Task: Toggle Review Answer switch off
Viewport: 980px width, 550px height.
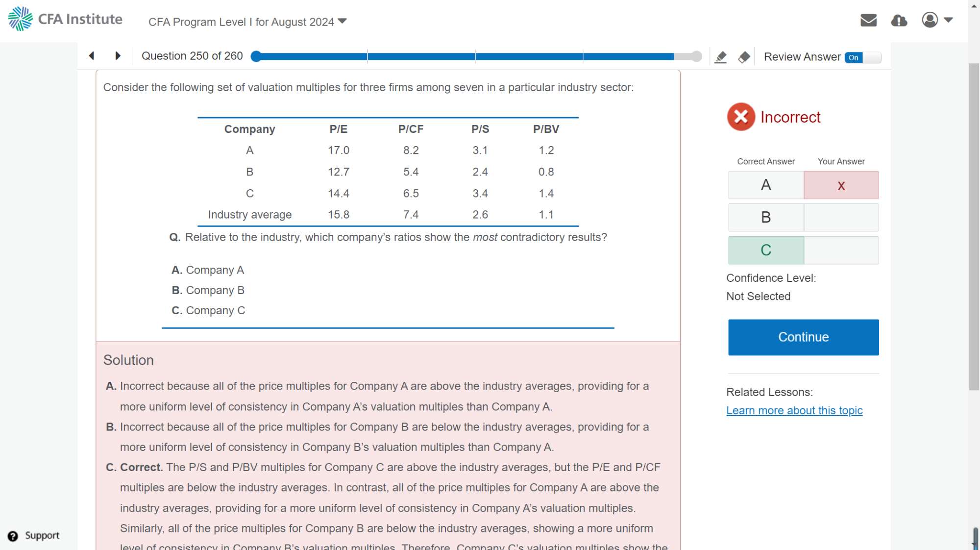Action: click(x=862, y=57)
